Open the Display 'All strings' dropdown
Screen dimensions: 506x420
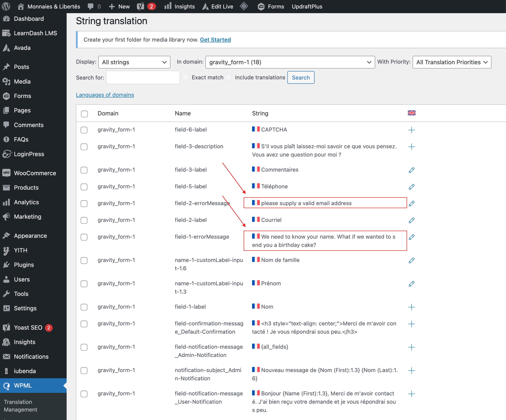point(134,62)
